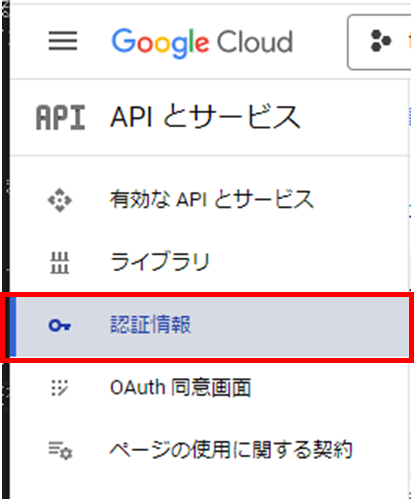414x499 pixels.
Task: Click the sidebar's right edge scrollbar
Action: coord(410,287)
